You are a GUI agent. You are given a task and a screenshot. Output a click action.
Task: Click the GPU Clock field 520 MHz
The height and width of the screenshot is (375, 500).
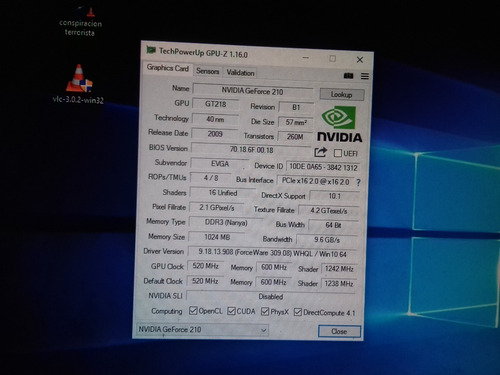click(x=205, y=266)
